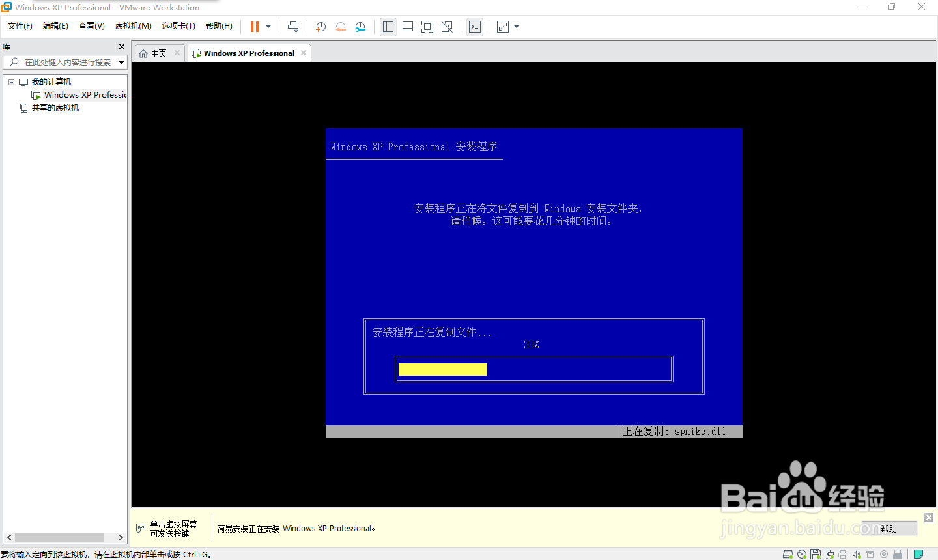This screenshot has height=560, width=938.
Task: Select 共享的虚拟机 in the library tree
Action: [55, 108]
